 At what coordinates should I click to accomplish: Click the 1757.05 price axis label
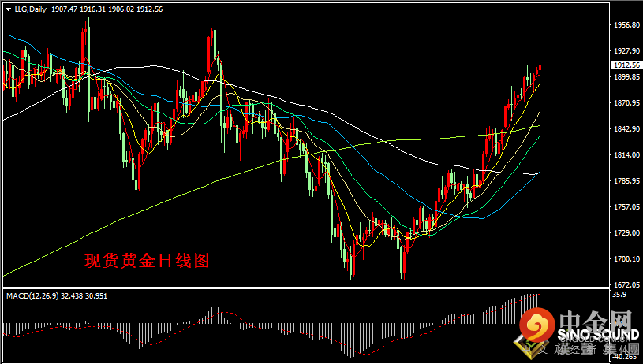pos(626,206)
